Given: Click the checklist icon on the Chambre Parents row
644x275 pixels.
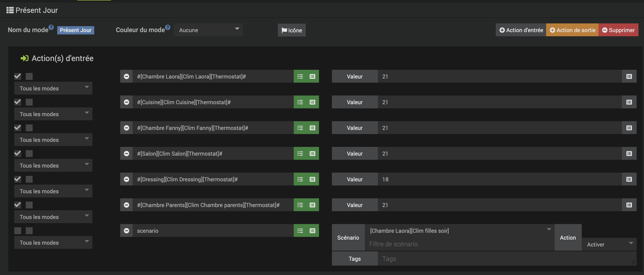Looking at the screenshot, I should click(300, 205).
